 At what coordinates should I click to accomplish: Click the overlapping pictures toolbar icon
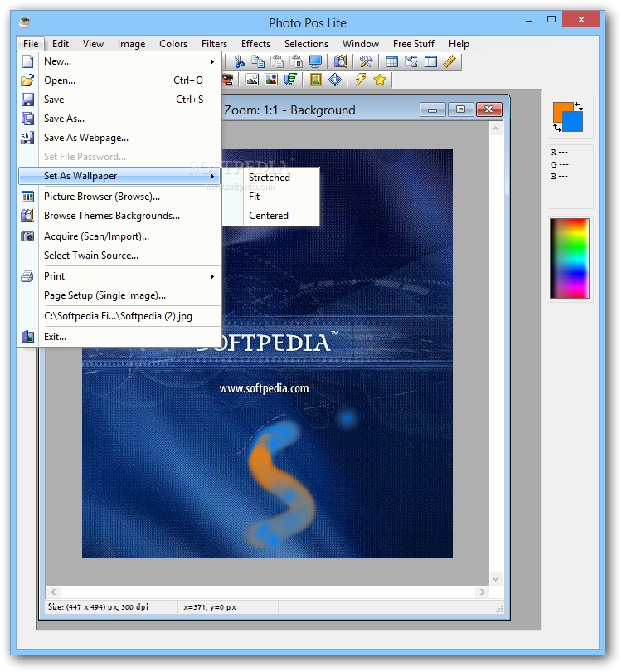(411, 61)
